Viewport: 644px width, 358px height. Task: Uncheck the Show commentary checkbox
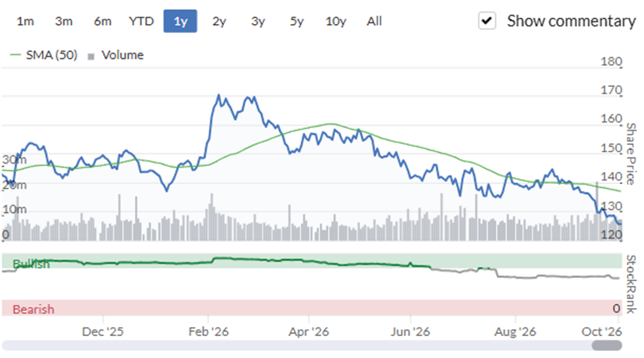[x=487, y=21]
